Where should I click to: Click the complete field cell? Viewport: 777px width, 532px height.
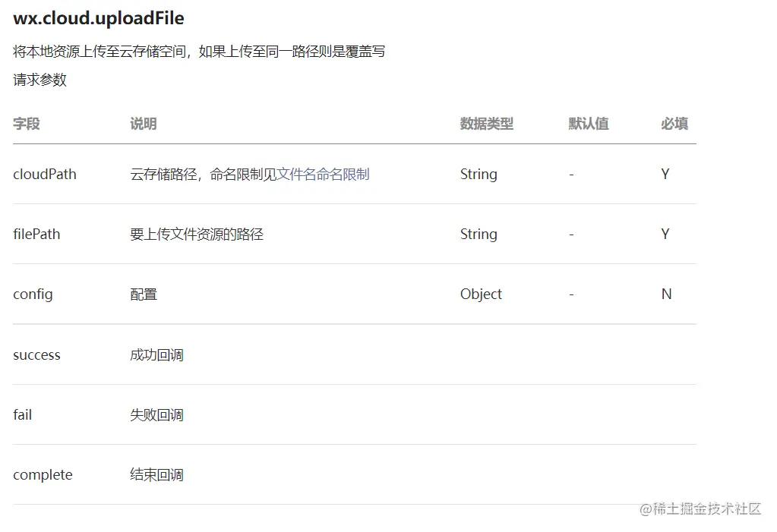[43, 475]
